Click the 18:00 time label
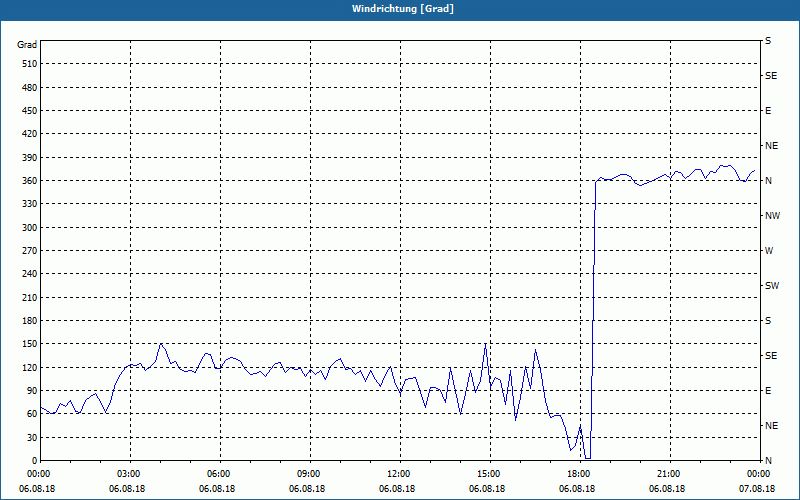 point(581,474)
